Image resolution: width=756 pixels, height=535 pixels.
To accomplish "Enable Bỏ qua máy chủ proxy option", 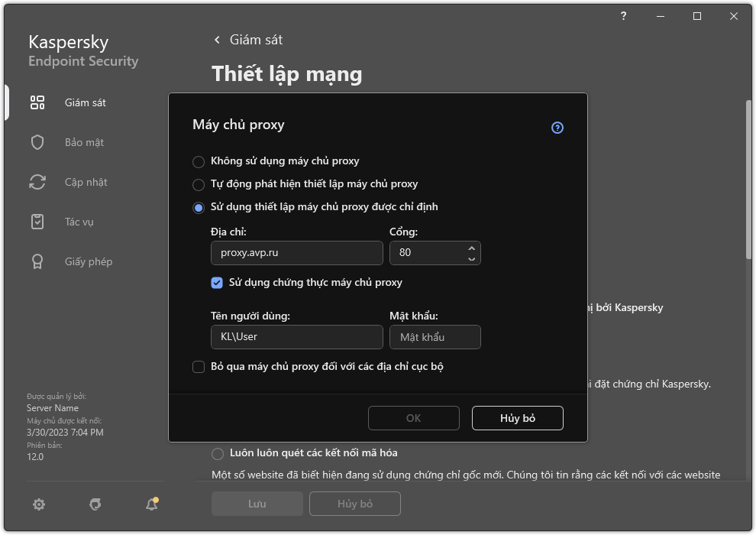I will 198,367.
